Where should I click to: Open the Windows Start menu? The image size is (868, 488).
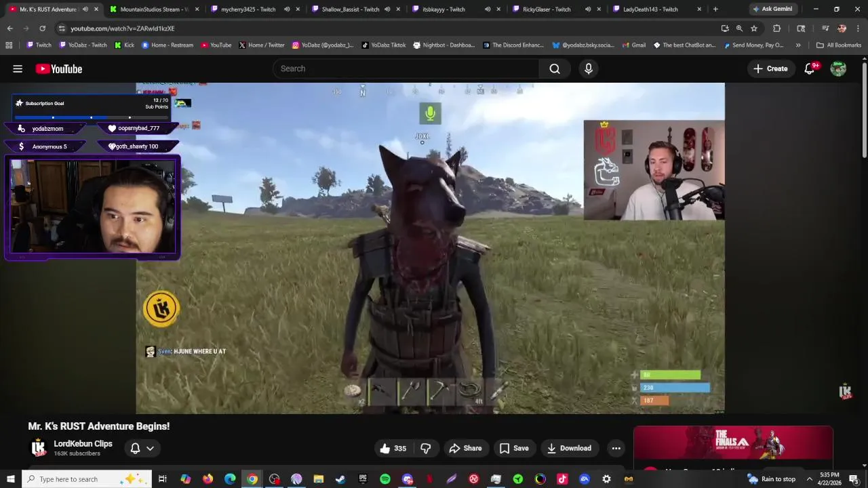[x=10, y=479]
